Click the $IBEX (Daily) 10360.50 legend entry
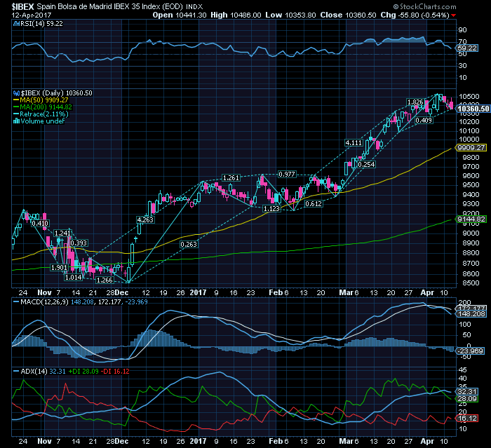 click(56, 93)
